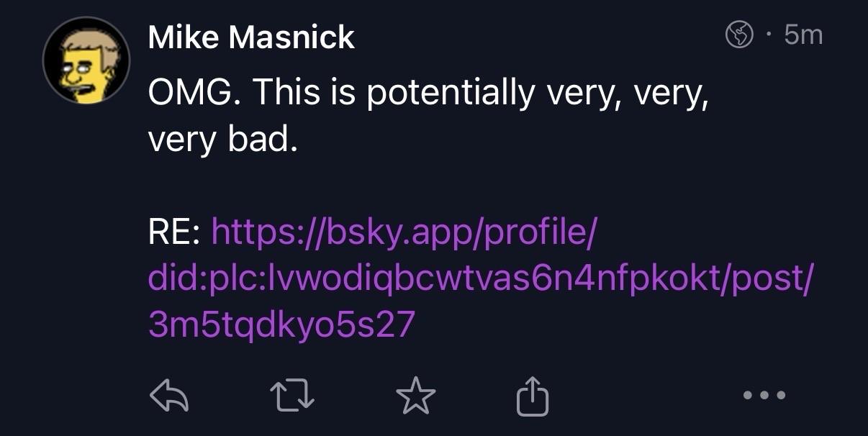Tap the share icon below the post
This screenshot has height=436, width=868.
click(533, 395)
